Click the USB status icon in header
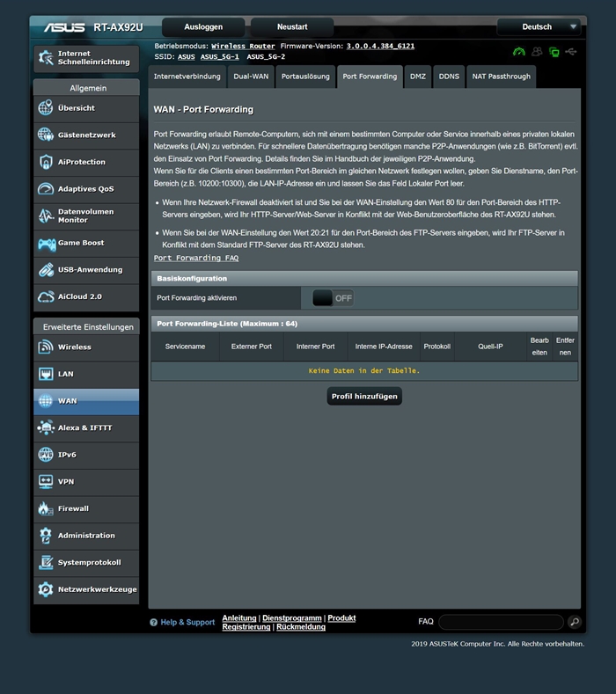The image size is (616, 694). tap(571, 52)
